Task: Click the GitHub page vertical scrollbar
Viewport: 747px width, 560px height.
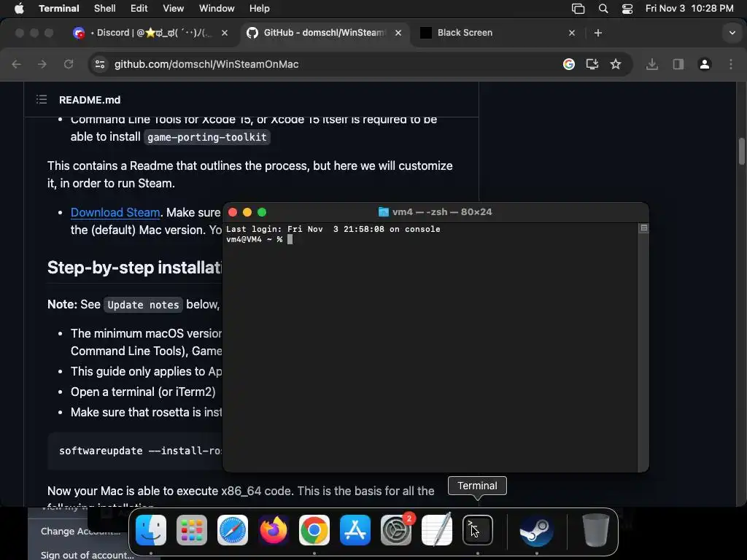Action: coord(741,152)
